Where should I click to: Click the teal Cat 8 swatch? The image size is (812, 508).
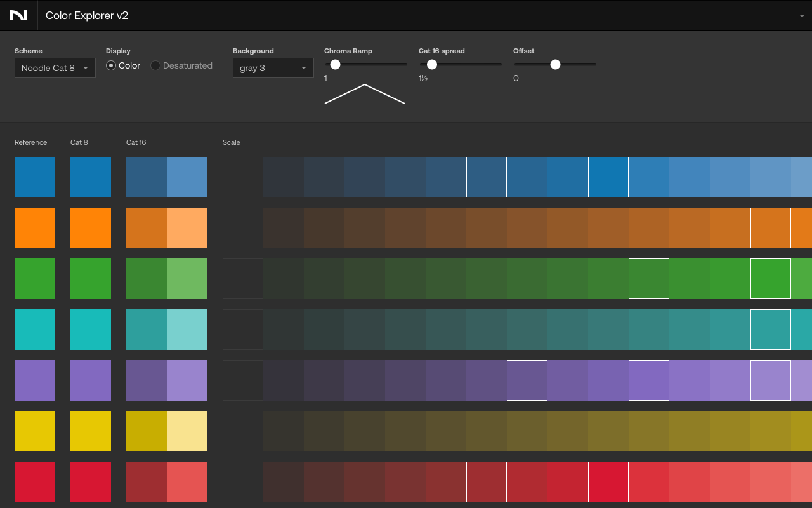[x=91, y=330]
